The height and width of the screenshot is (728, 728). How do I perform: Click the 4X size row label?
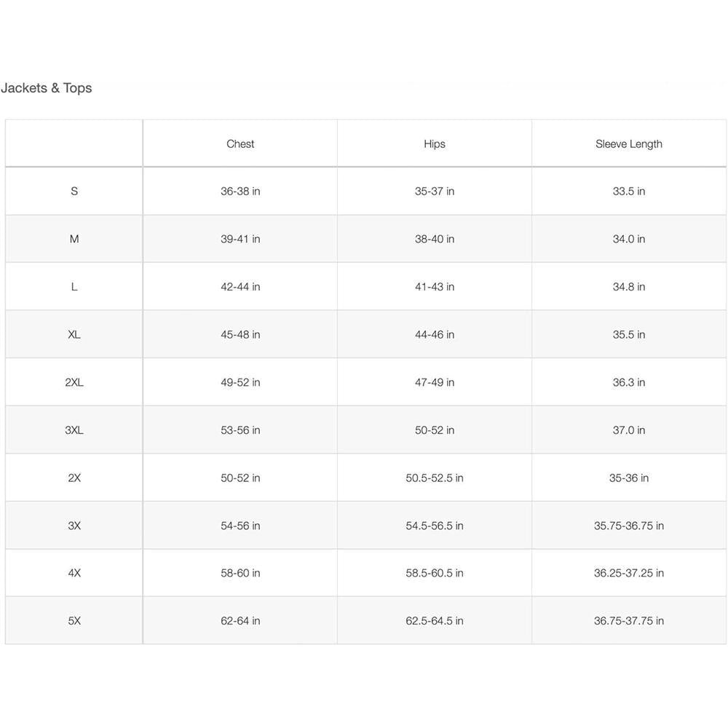(74, 573)
